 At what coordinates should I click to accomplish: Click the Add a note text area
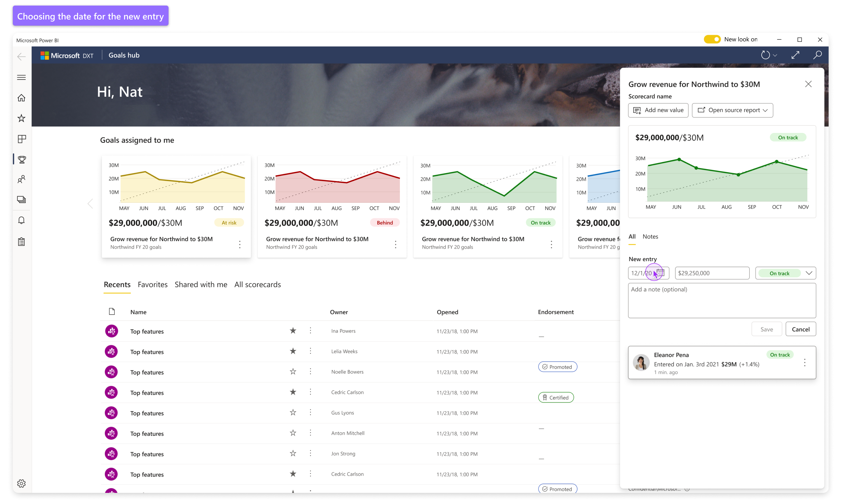point(722,301)
